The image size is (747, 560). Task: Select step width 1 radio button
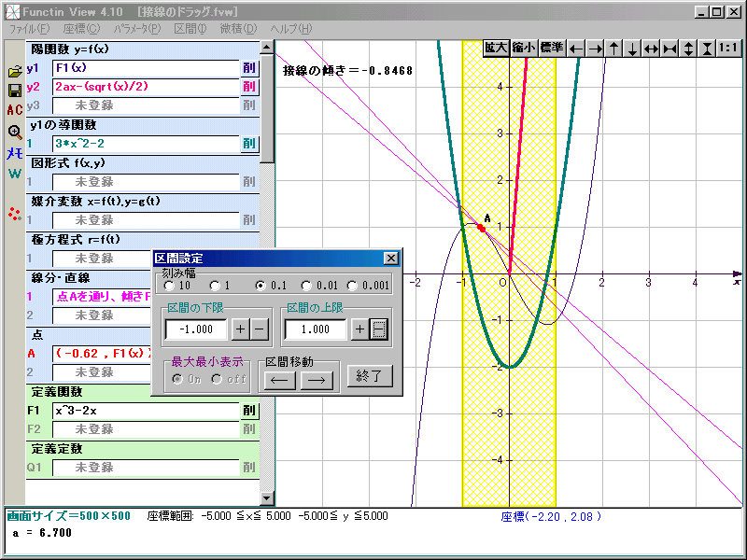[215, 286]
